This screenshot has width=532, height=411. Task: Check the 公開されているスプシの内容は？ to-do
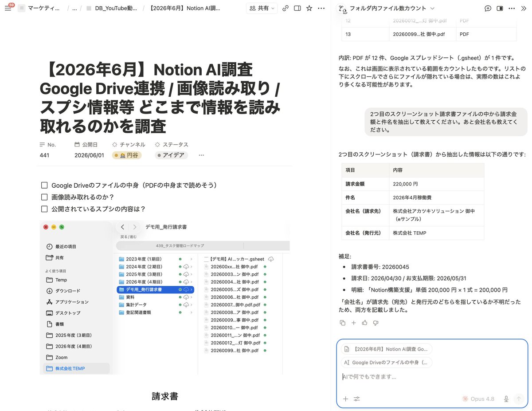44,209
